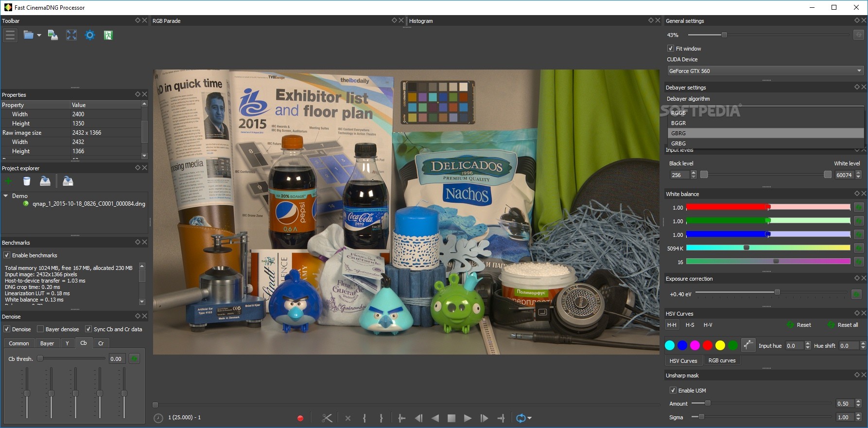Image resolution: width=868 pixels, height=428 pixels.
Task: Reset exposure correction with green icon
Action: [x=856, y=294]
